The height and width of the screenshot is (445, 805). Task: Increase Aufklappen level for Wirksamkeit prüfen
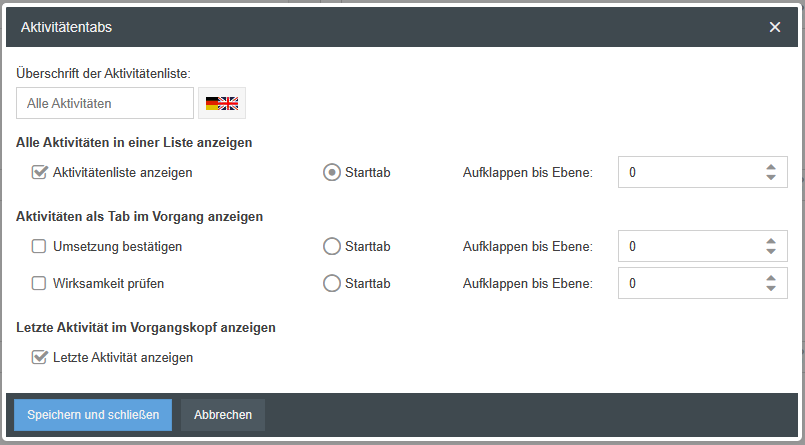click(x=771, y=277)
